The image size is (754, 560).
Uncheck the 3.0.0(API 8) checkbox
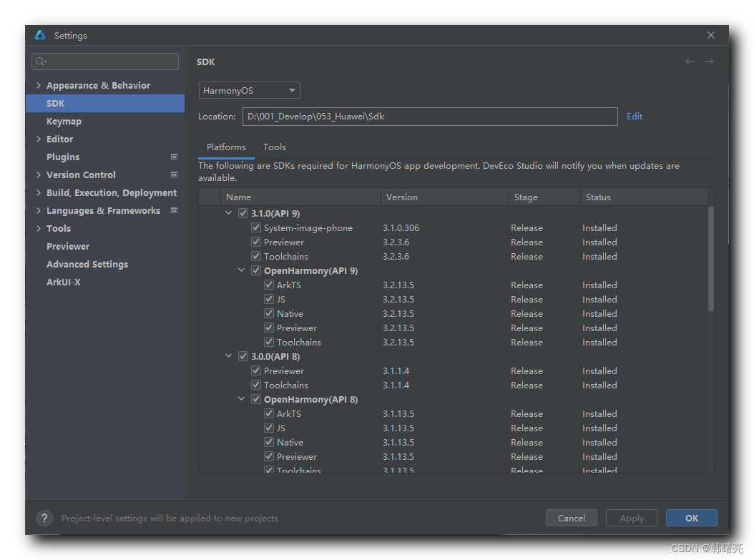(243, 356)
